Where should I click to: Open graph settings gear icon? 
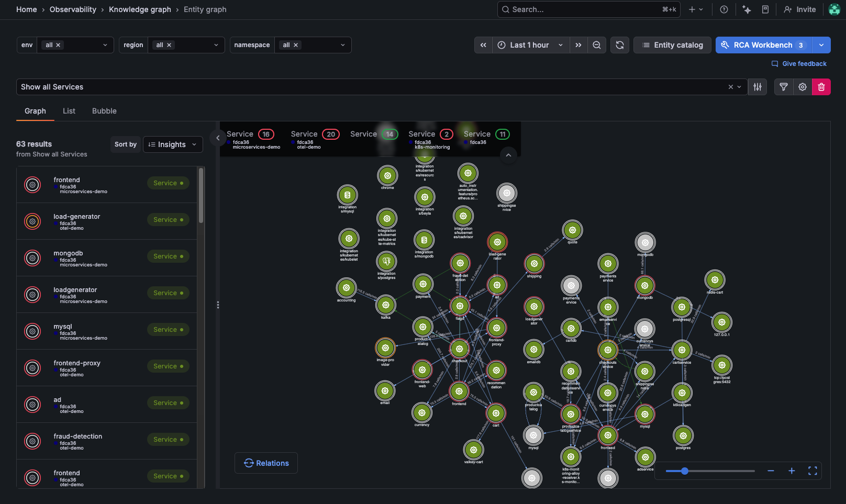coord(803,87)
